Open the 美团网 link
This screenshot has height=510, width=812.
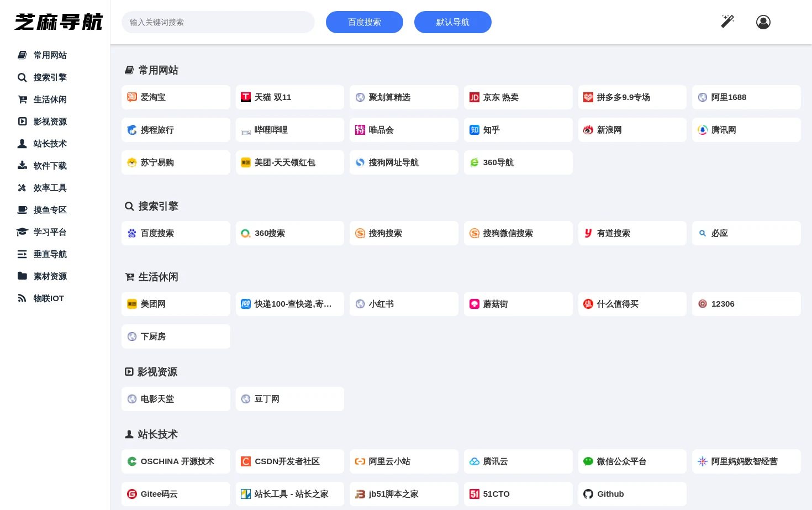[176, 304]
